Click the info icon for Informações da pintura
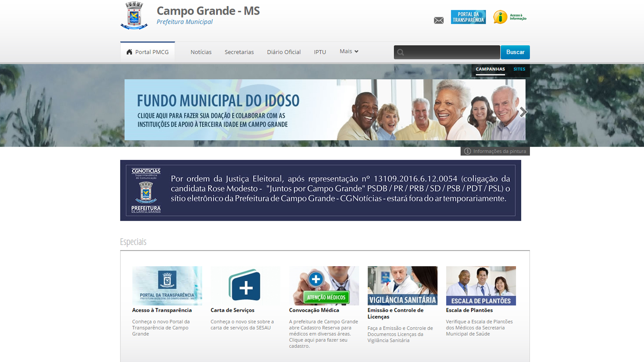644x362 pixels. [467, 151]
